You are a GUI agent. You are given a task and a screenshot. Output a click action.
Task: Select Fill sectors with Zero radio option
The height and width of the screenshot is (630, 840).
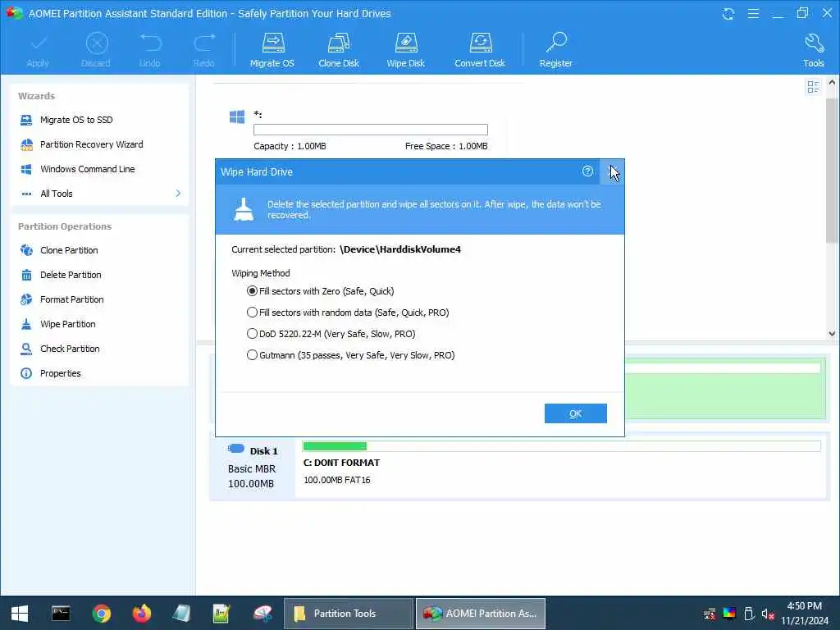click(x=252, y=291)
